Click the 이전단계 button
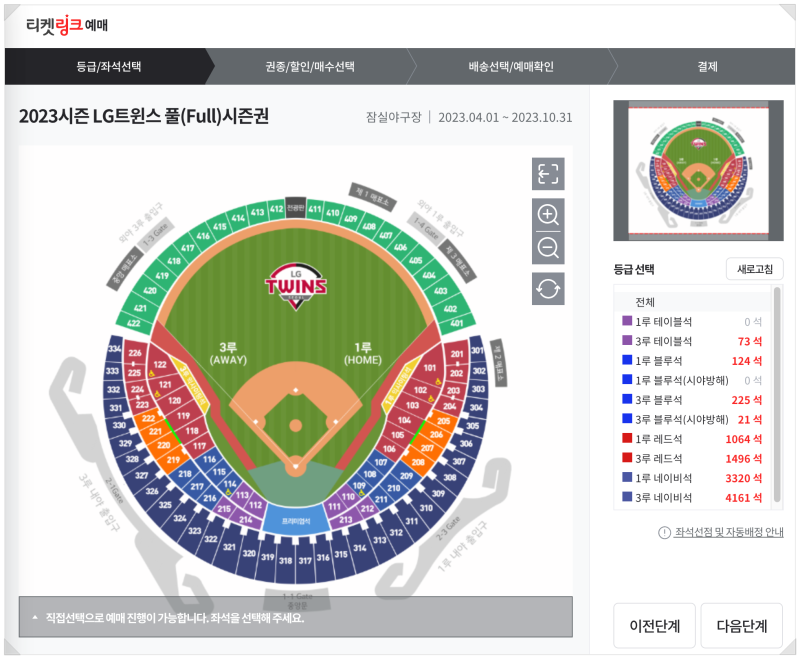 654,625
